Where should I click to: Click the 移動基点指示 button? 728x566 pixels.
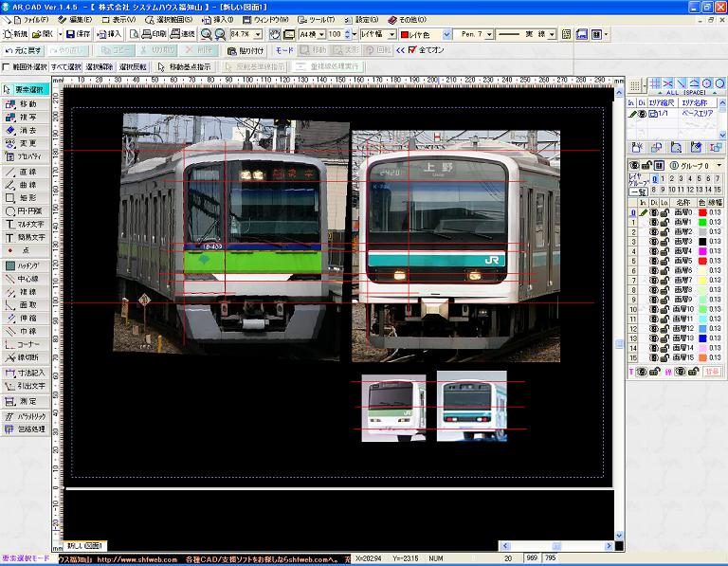point(184,67)
